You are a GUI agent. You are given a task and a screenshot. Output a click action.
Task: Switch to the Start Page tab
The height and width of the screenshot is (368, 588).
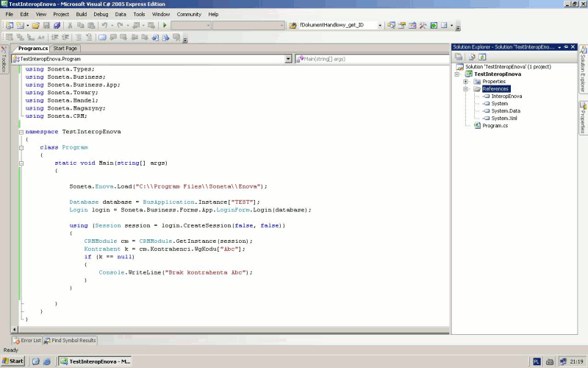point(65,49)
